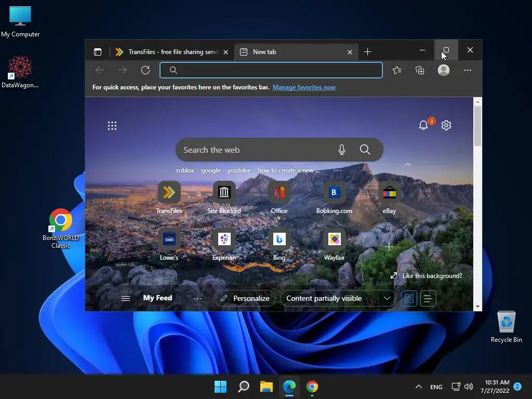The image size is (532, 399).
Task: Click Manage favorites now link
Action: click(304, 87)
